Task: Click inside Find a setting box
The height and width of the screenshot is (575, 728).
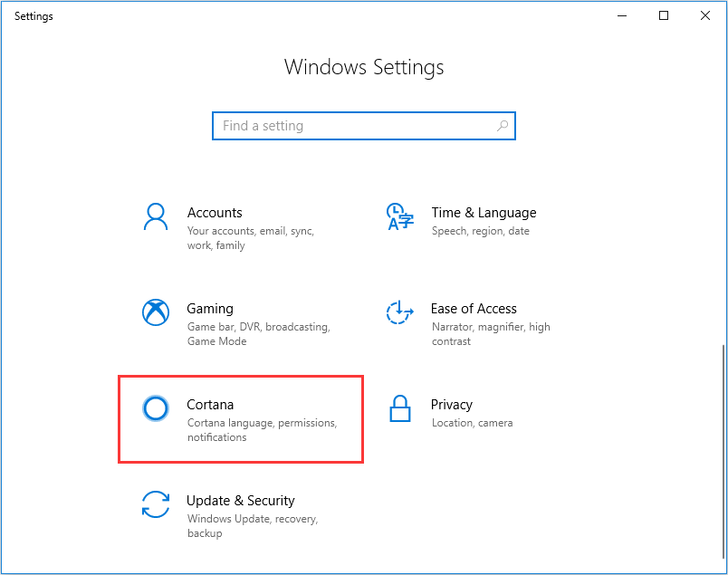Action: click(x=364, y=126)
